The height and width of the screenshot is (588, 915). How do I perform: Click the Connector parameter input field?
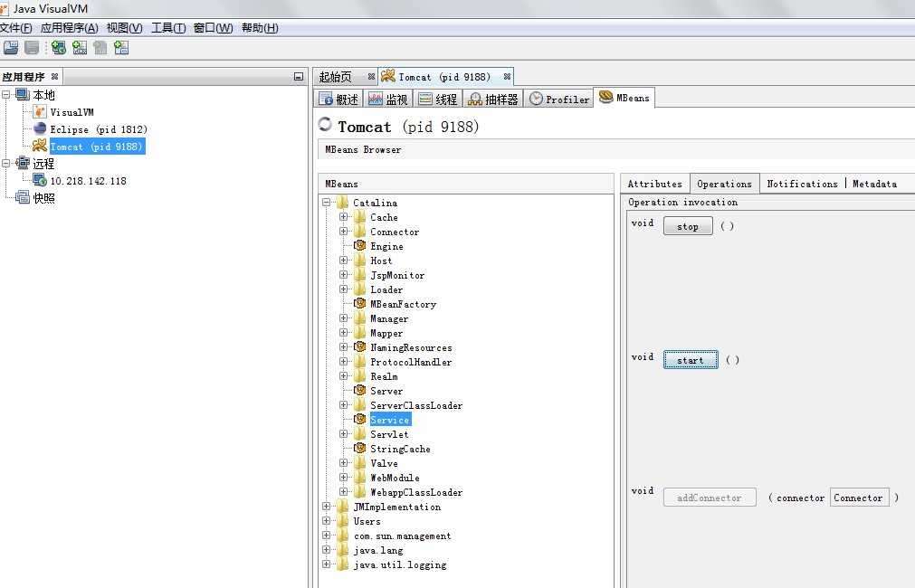click(860, 498)
